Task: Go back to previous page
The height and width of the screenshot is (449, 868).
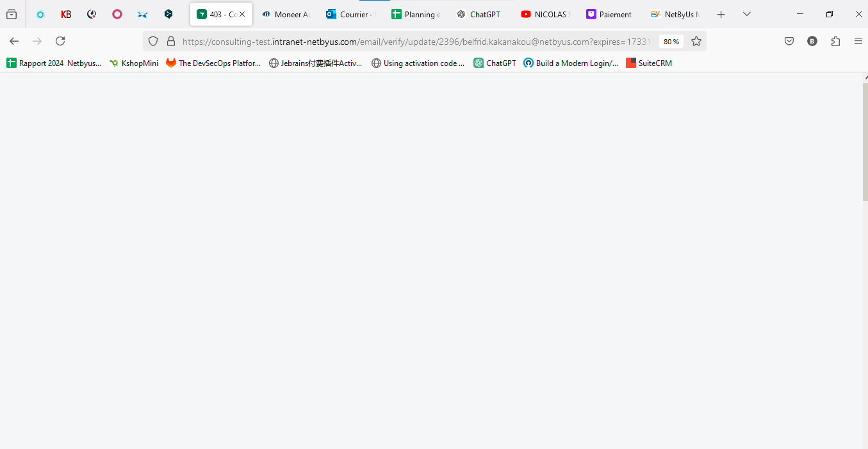Action: tap(14, 41)
